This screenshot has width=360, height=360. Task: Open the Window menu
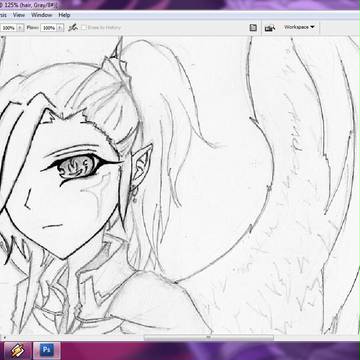42,15
